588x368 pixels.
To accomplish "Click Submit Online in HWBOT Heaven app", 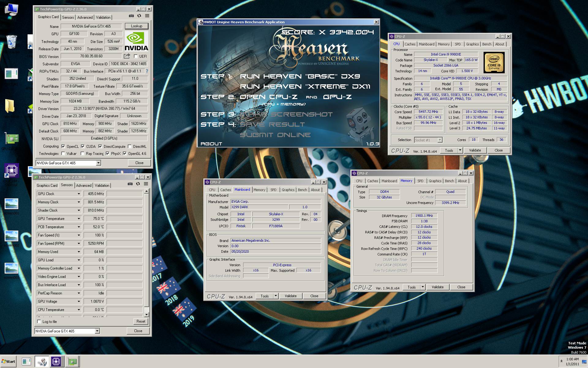I will tap(275, 135).
